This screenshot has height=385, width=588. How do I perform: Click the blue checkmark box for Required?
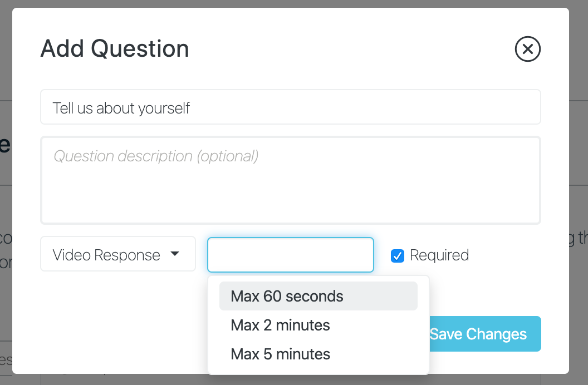click(398, 256)
